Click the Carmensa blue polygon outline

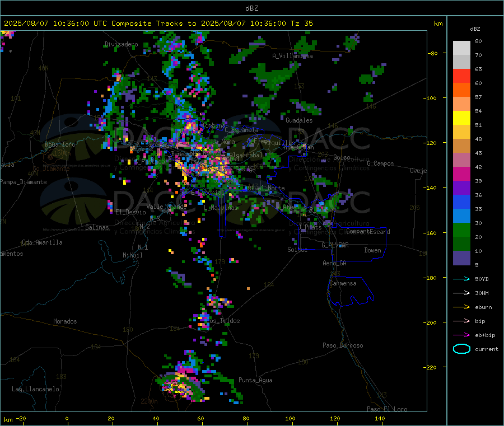(351, 292)
